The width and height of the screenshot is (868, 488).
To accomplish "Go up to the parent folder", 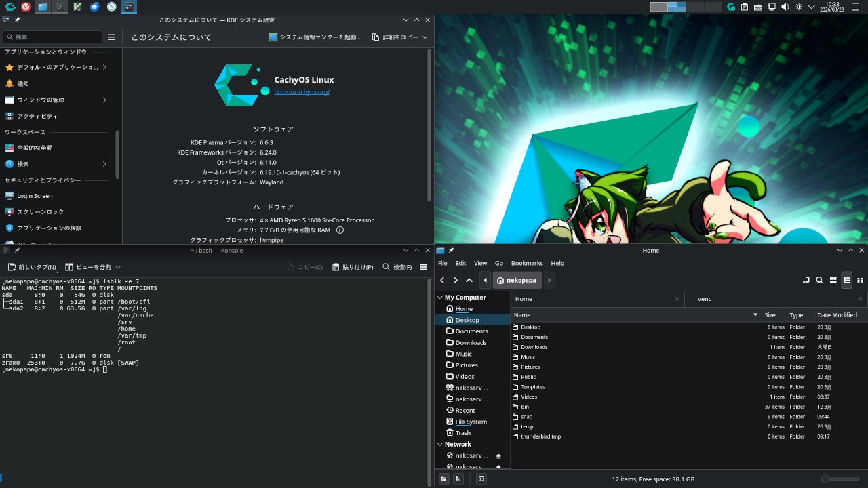I will tap(469, 280).
